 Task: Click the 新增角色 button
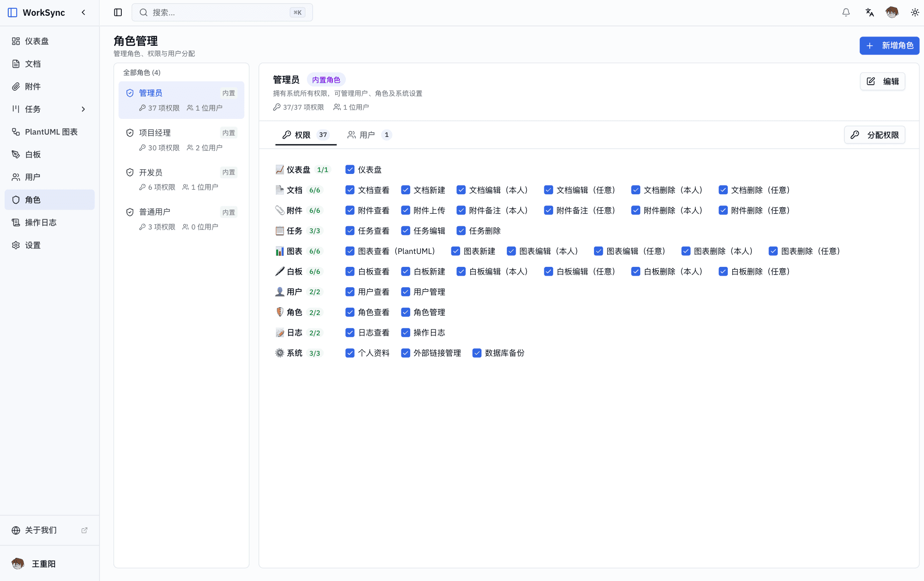889,46
